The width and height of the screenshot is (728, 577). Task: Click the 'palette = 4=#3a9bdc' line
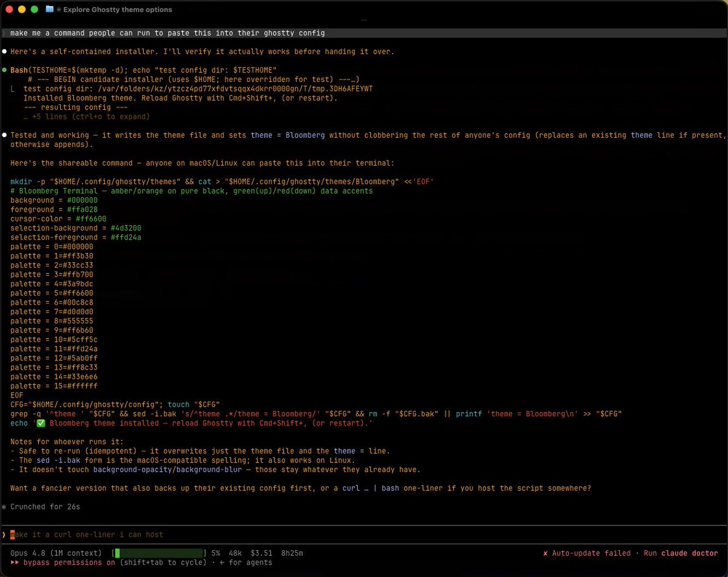point(52,284)
